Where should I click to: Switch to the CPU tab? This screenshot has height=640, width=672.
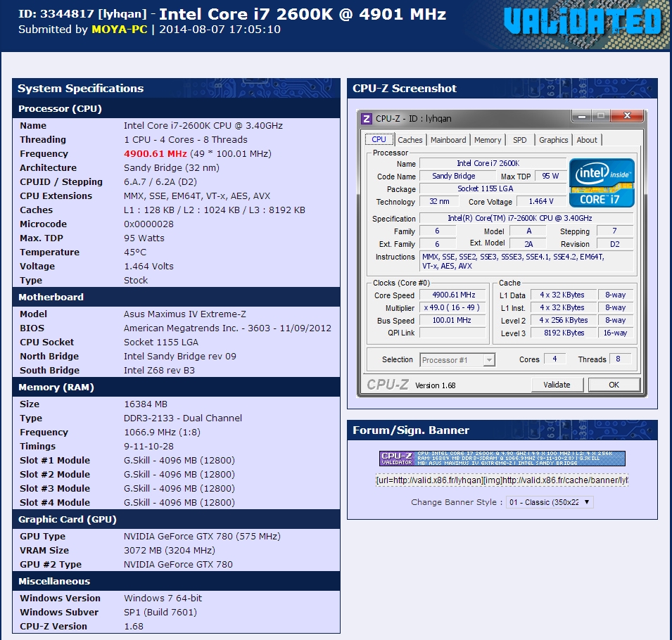pos(379,140)
